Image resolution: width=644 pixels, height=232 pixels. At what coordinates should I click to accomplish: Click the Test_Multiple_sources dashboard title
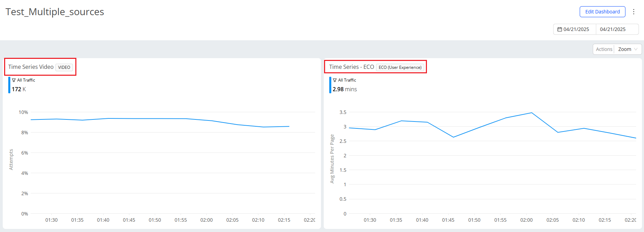[55, 12]
